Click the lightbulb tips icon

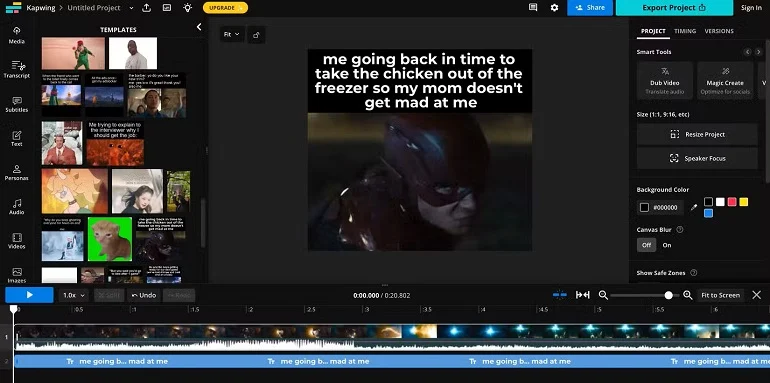pos(187,8)
